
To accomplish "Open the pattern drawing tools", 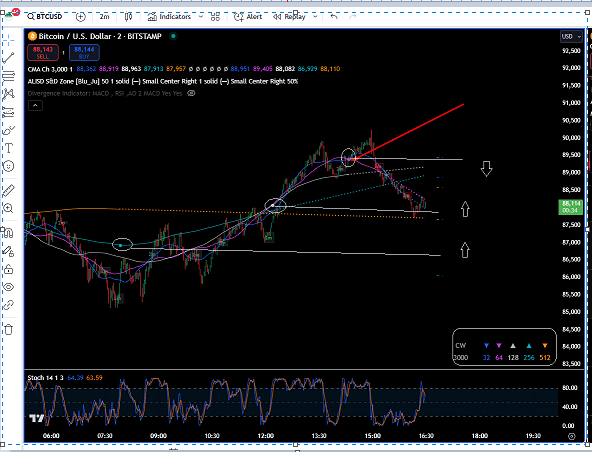I will (8, 94).
